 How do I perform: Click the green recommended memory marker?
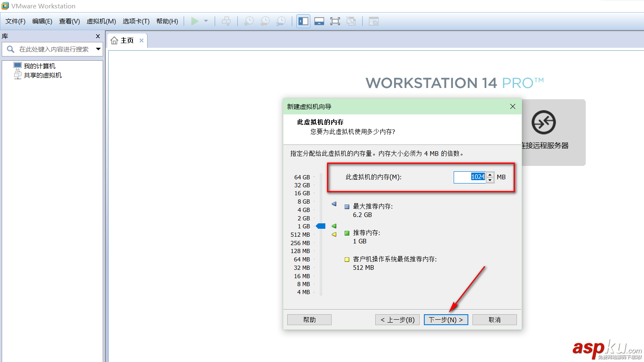334,226
